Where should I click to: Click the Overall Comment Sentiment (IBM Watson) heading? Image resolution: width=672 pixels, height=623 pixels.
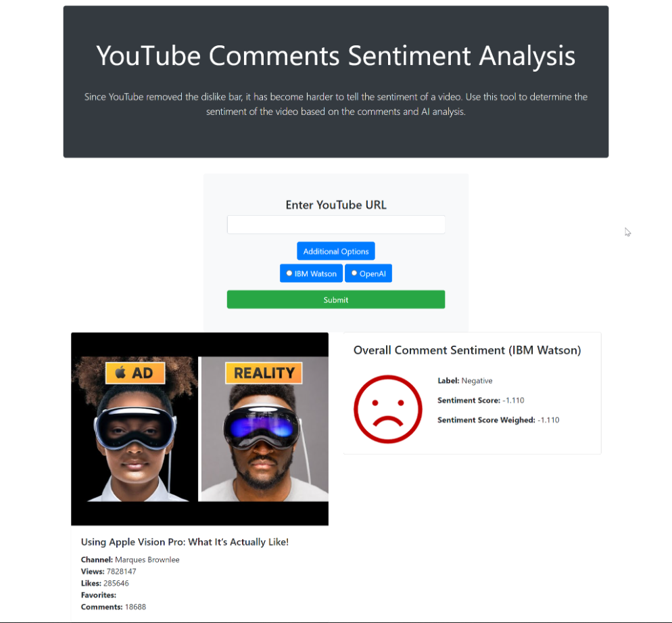click(467, 350)
